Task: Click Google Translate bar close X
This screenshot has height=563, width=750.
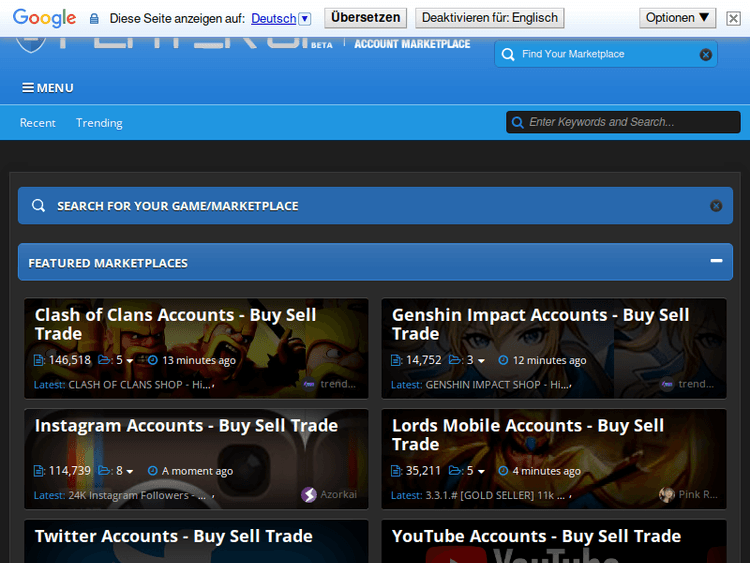Action: tap(734, 18)
